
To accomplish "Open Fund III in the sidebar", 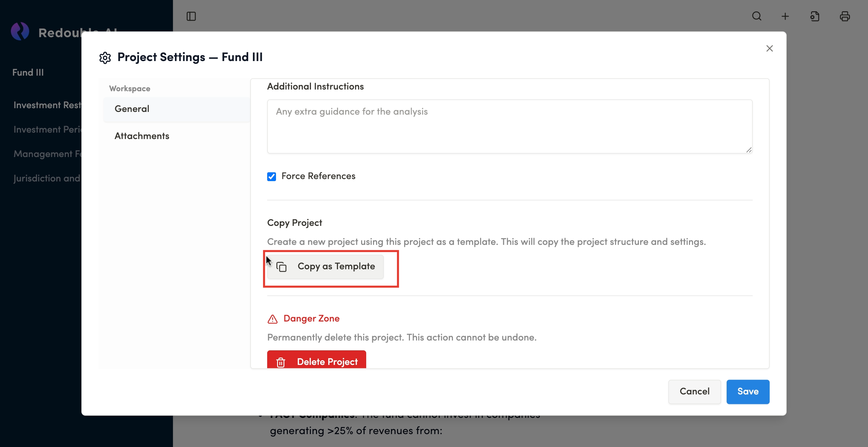I will pos(28,73).
